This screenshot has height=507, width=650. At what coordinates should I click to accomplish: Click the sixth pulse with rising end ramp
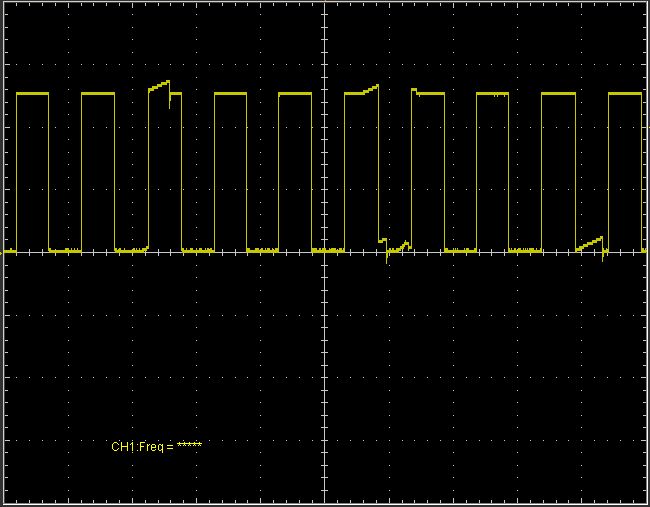click(361, 91)
